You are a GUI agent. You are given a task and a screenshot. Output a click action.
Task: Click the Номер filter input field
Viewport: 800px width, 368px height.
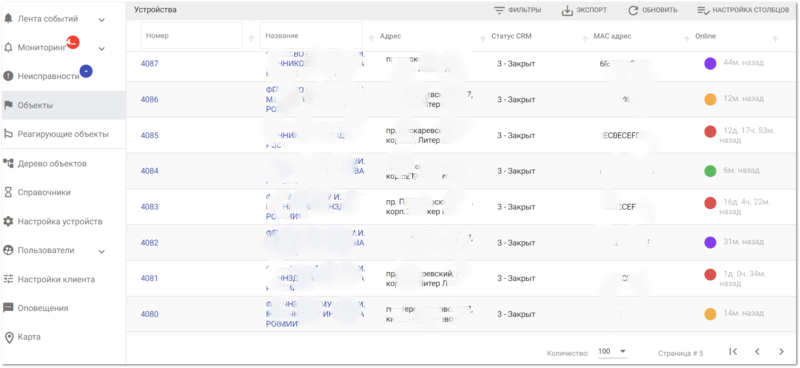coord(191,36)
